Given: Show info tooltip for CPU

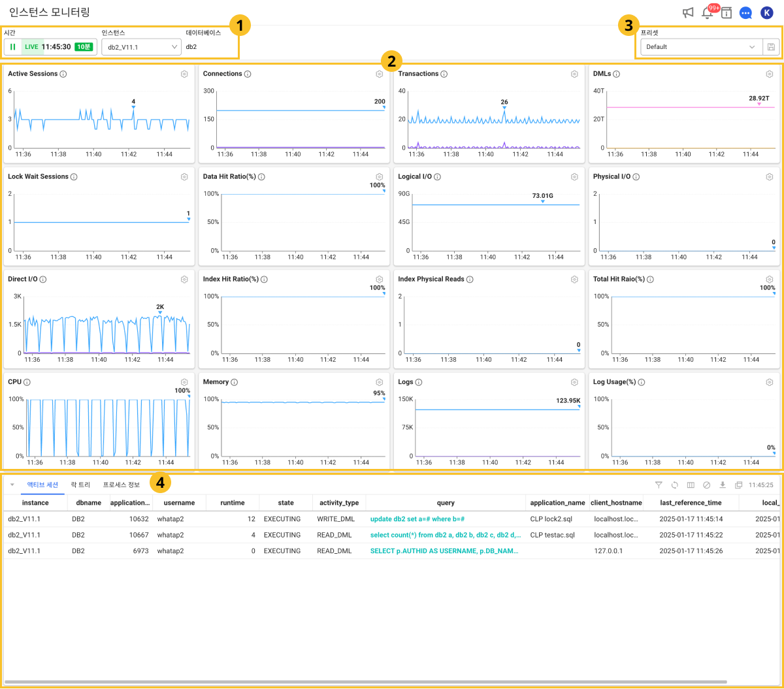Looking at the screenshot, I should pyautogui.click(x=27, y=382).
